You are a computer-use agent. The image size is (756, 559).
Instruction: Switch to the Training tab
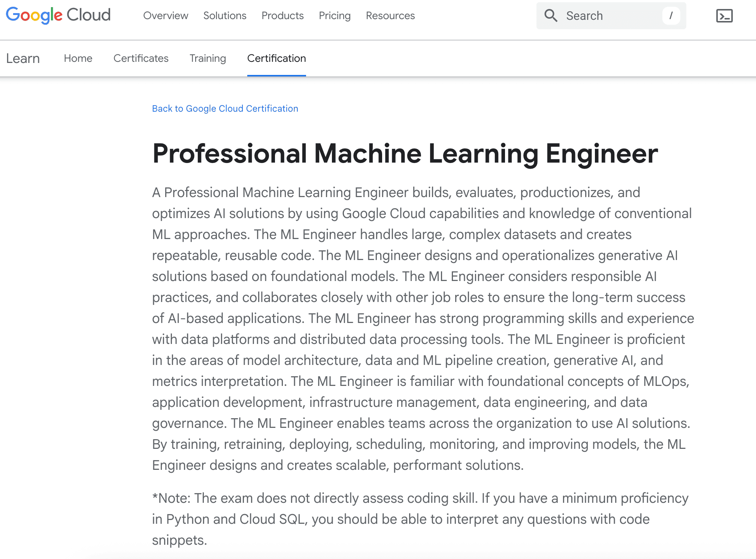(x=208, y=58)
